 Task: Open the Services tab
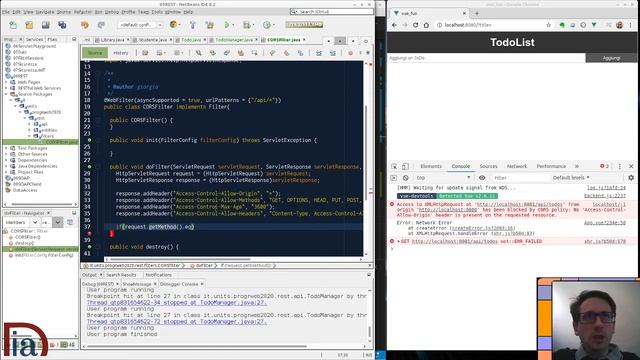[34, 40]
